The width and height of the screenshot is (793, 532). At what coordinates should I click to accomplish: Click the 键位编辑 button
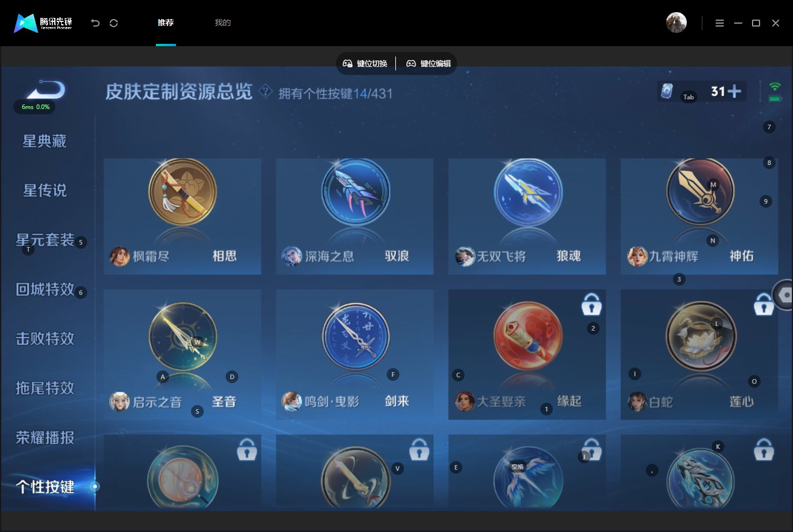[429, 63]
